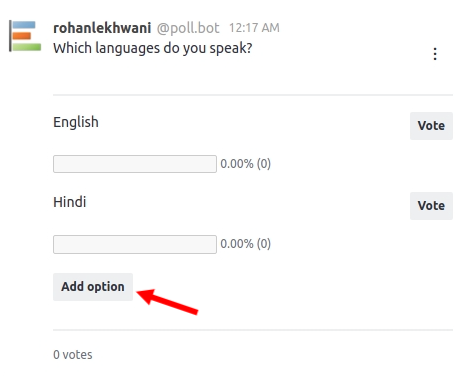Image resolution: width=467 pixels, height=377 pixels.
Task: Click the Hindi 0.00% (0) result
Action: tap(245, 244)
